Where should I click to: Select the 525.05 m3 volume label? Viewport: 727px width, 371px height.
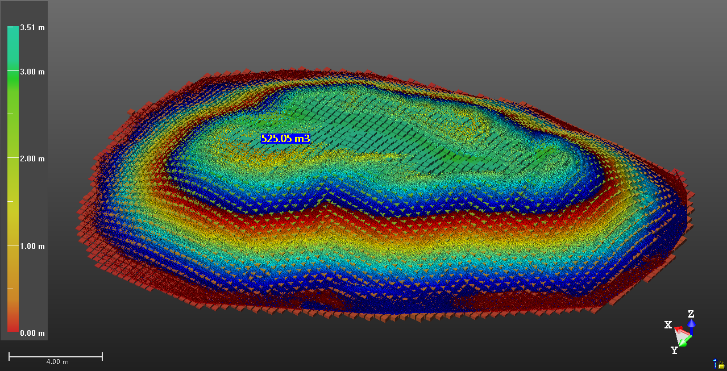tap(285, 139)
